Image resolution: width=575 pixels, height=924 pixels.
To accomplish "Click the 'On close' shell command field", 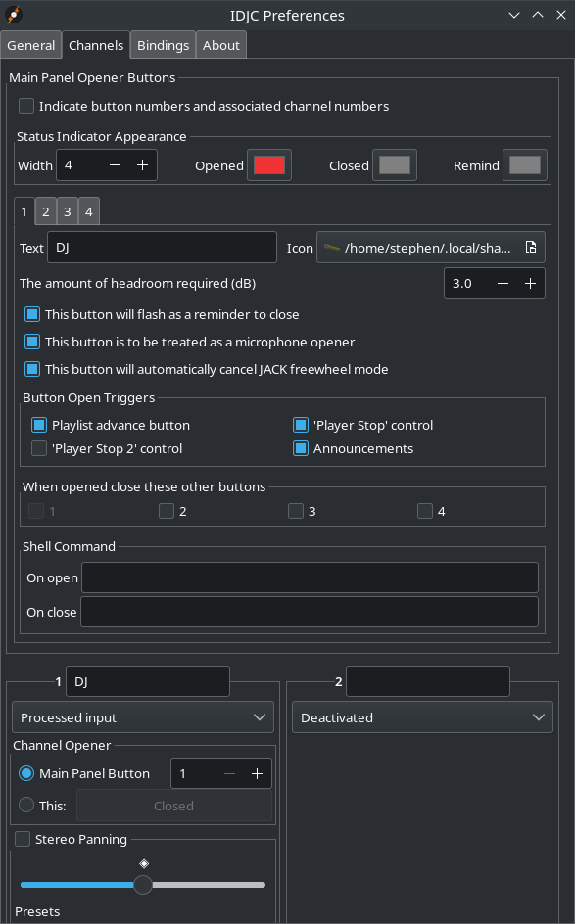I will point(309,612).
